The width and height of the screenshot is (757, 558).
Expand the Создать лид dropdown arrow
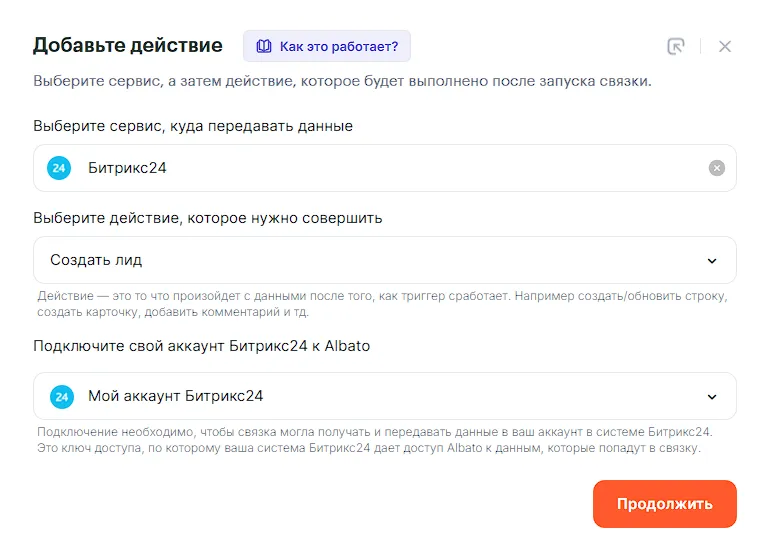(x=712, y=261)
